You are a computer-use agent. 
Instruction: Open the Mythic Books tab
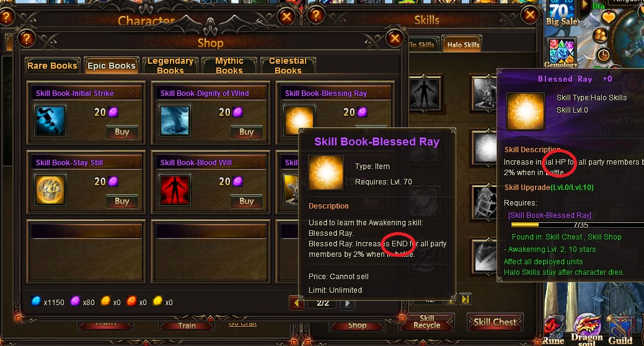pos(229,66)
